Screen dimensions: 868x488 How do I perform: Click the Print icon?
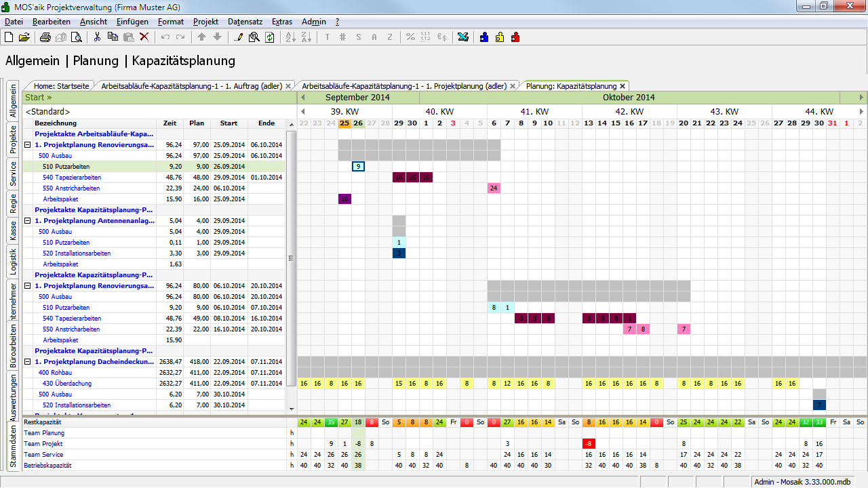coord(45,37)
